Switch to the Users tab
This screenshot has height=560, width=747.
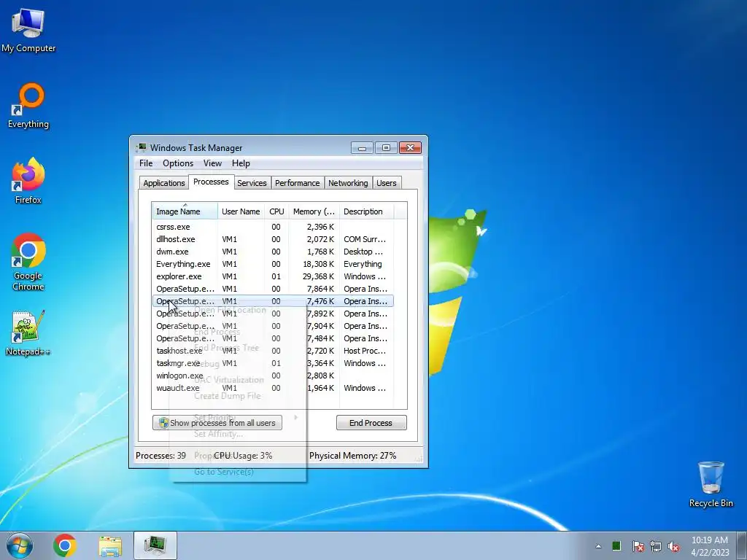(x=387, y=183)
